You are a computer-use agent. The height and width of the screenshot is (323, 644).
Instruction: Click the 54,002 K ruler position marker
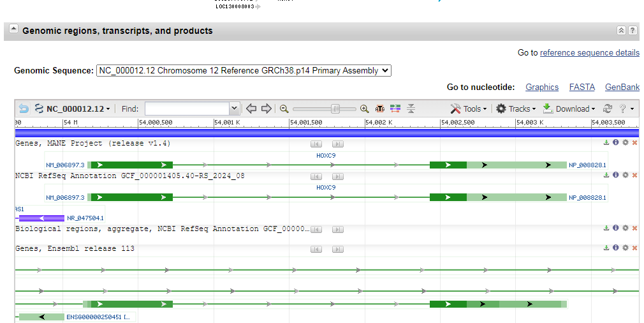379,123
